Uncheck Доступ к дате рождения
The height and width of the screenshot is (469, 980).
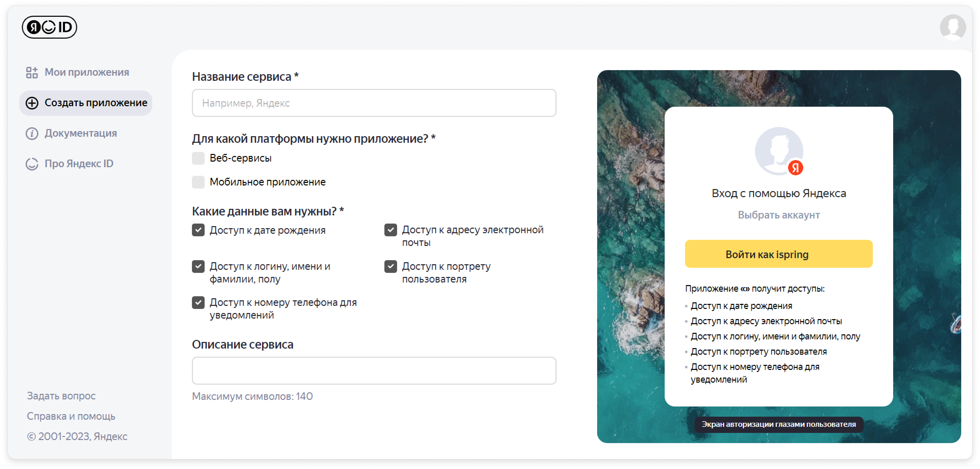pos(198,230)
